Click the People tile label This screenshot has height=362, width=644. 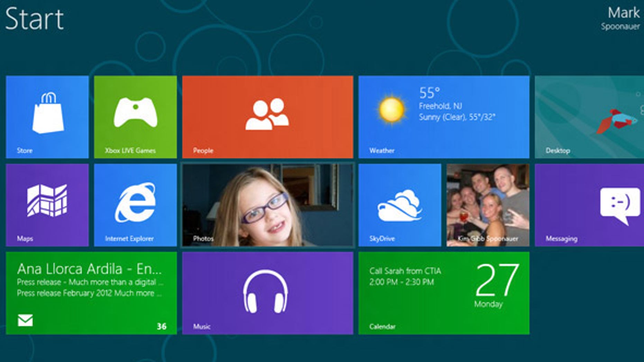[203, 151]
